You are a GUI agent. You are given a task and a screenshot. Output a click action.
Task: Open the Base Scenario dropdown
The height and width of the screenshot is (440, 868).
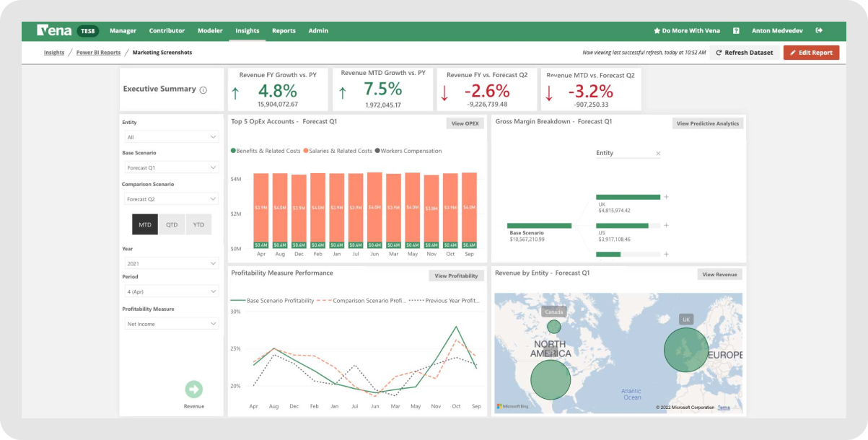click(x=171, y=167)
